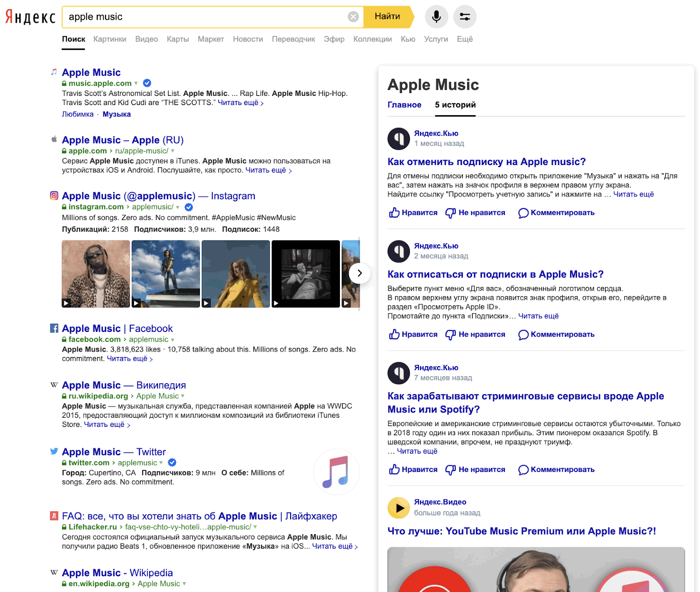
Task: Switch to the Видео tab
Action: (147, 39)
